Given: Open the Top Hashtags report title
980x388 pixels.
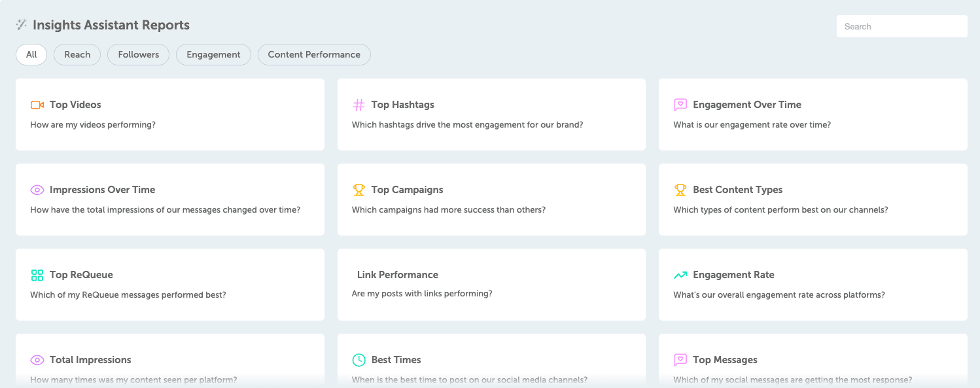Looking at the screenshot, I should click(x=402, y=105).
